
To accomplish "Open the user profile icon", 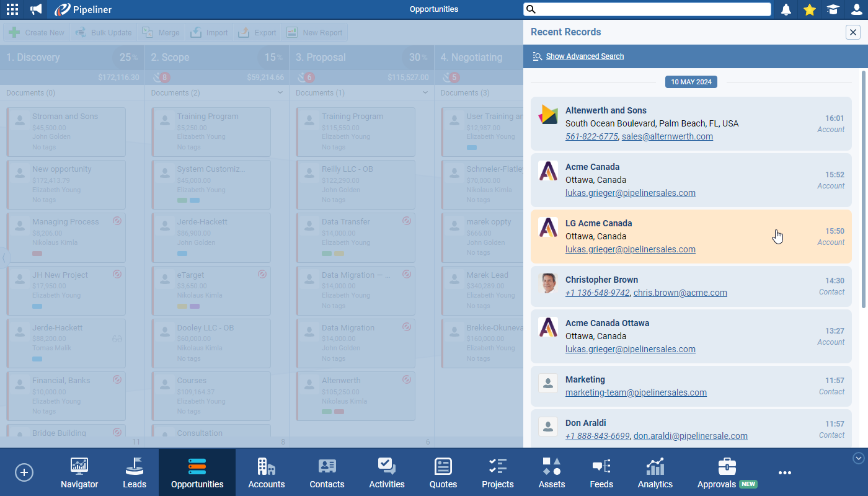I will 857,9.
